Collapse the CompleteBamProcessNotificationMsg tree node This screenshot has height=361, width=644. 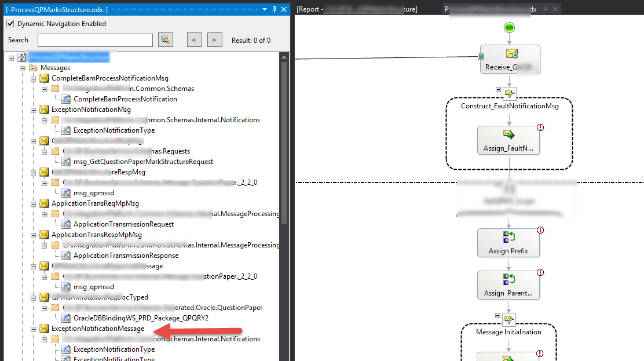[x=34, y=78]
